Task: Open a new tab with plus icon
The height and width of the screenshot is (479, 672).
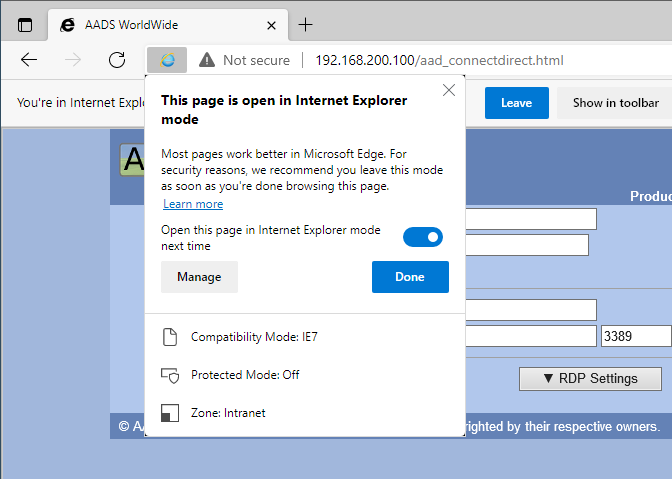Action: [306, 25]
